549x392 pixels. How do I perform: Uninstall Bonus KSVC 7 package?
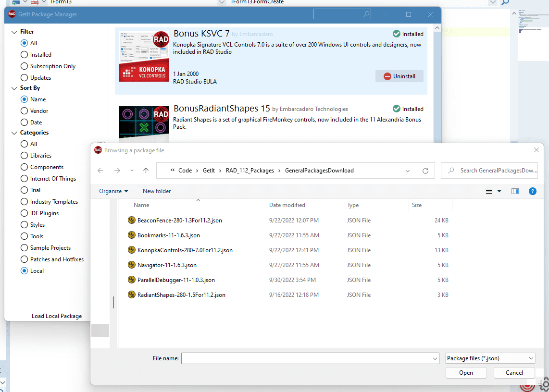click(399, 76)
